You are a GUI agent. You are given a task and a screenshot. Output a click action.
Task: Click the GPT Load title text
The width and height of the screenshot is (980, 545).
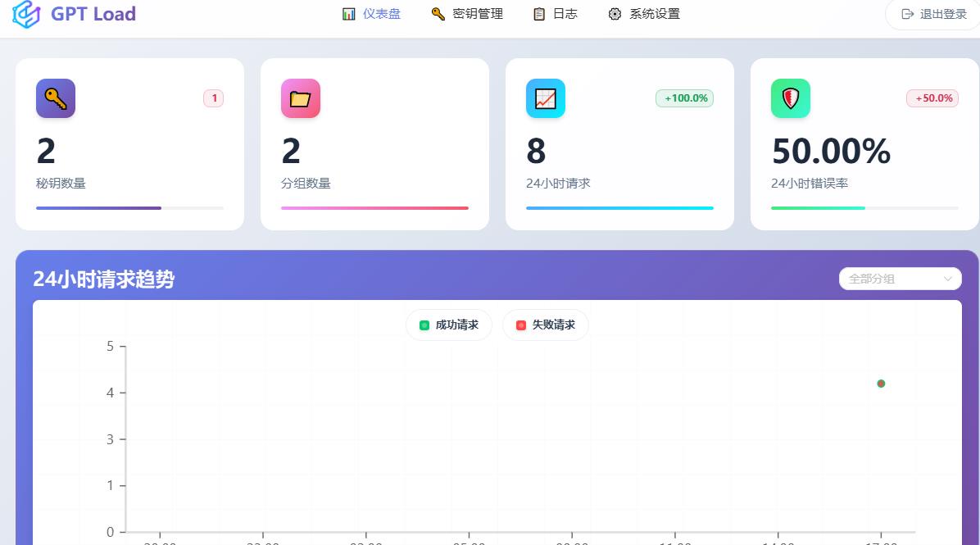tap(93, 14)
